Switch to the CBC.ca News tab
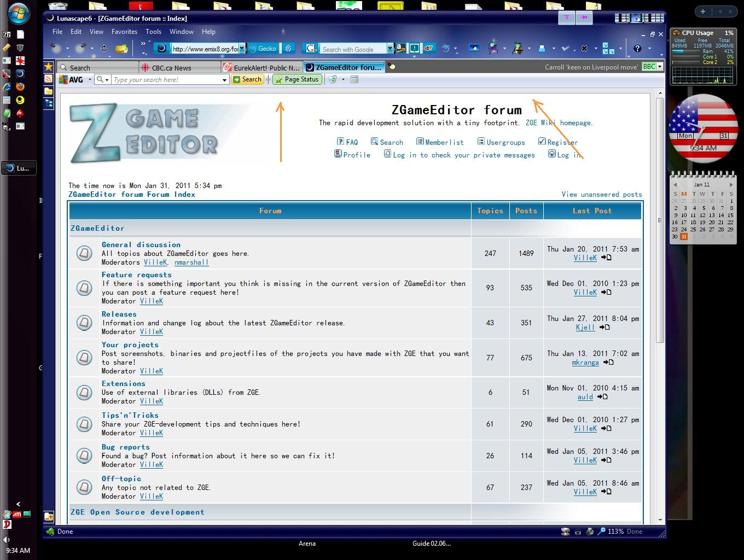The width and height of the screenshot is (744, 560). (179, 68)
